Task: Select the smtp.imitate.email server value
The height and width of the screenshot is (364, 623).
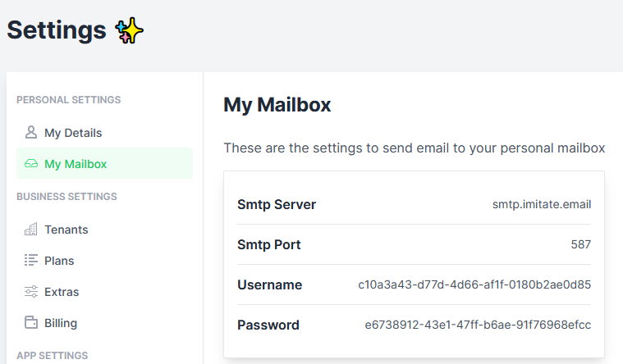Action: click(542, 204)
